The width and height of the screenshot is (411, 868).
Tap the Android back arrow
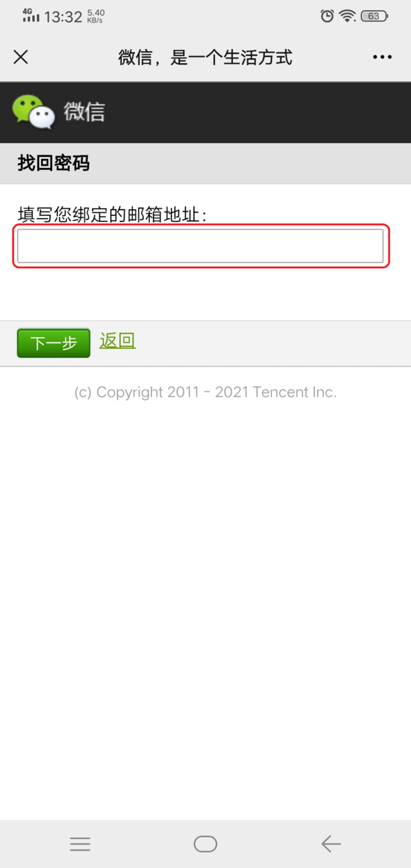click(x=331, y=844)
